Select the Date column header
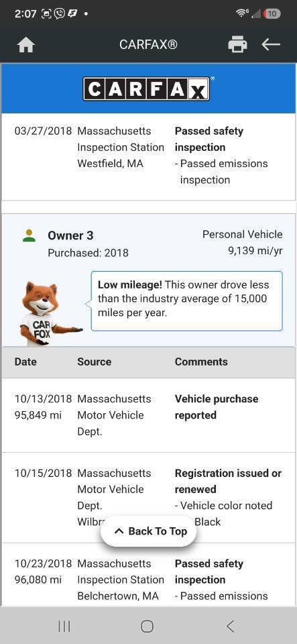Screen dimensions: 297x644 click(x=25, y=362)
